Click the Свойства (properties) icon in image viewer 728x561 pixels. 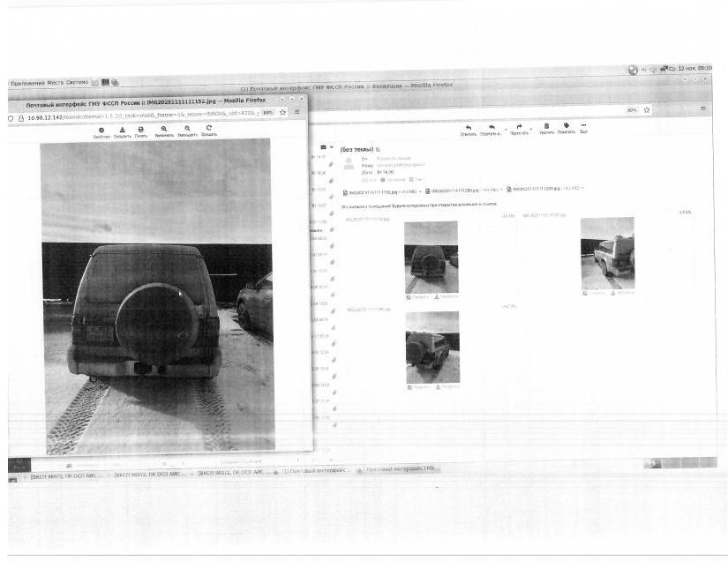pyautogui.click(x=101, y=131)
